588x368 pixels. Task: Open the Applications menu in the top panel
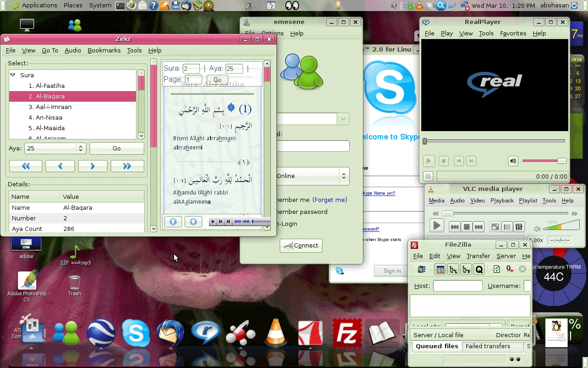pyautogui.click(x=40, y=6)
